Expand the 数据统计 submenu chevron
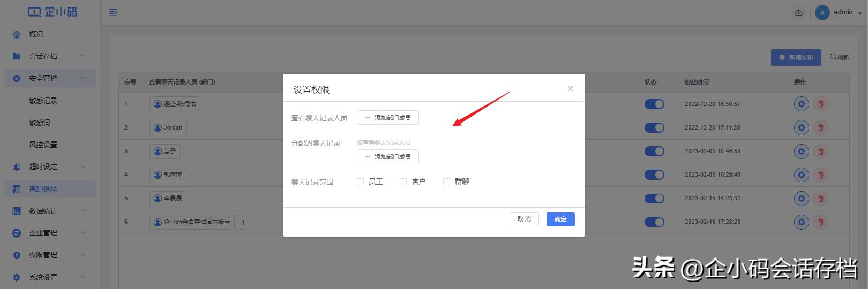Screen dimensions: 868x289 point(83,211)
